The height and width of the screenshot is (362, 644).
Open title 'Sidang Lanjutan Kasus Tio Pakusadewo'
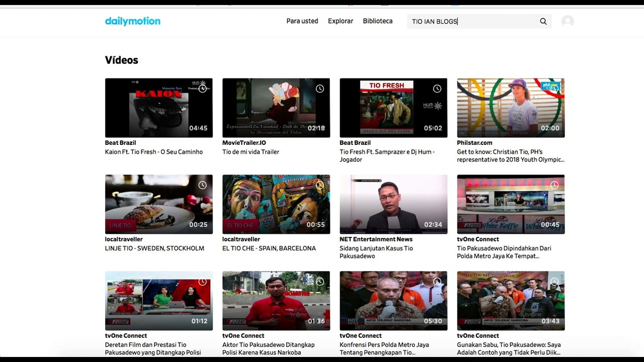tap(376, 252)
